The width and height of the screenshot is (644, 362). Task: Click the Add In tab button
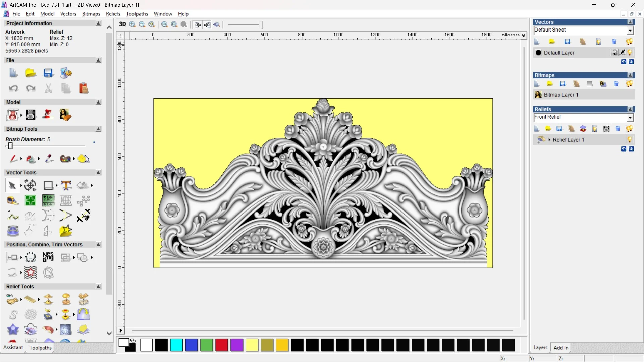pos(561,348)
